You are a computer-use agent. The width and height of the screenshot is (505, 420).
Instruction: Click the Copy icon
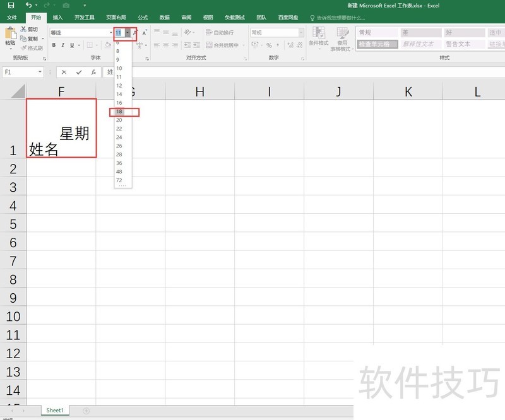tap(23, 39)
